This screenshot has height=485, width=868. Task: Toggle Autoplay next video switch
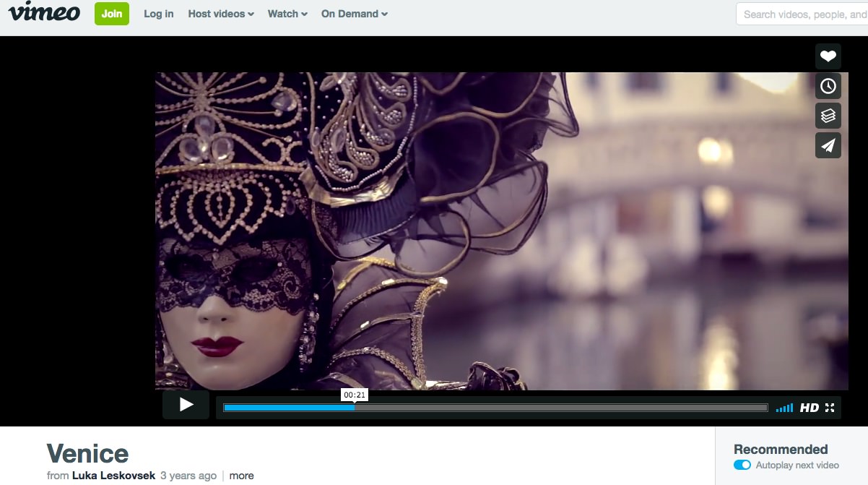click(742, 465)
